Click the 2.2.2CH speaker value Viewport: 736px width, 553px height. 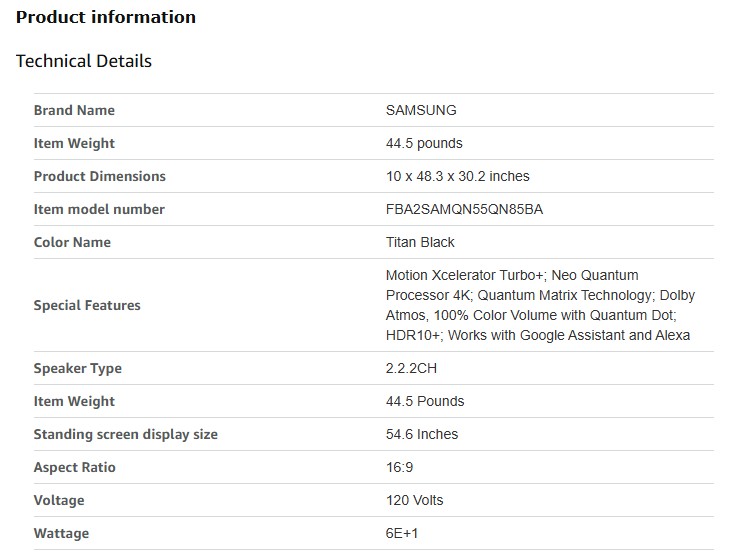[x=411, y=368]
